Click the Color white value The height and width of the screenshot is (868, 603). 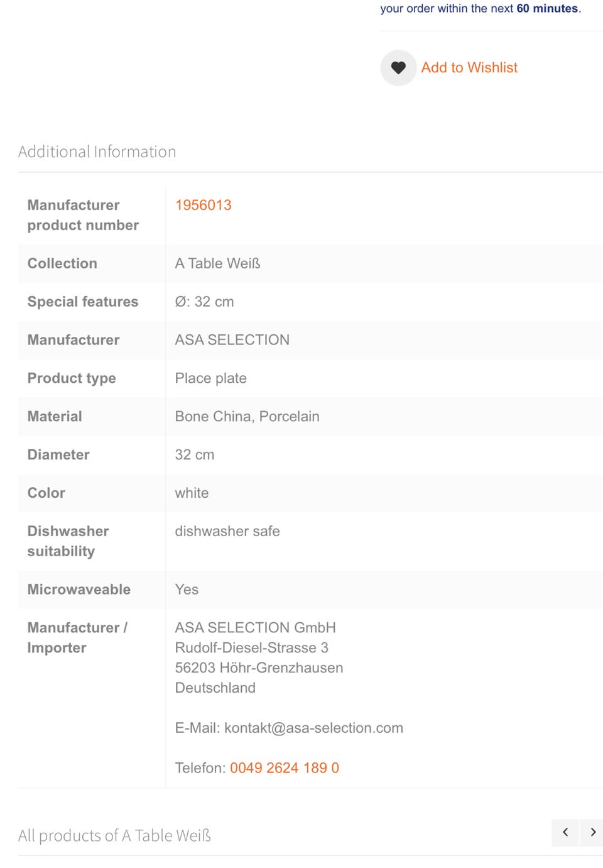192,493
